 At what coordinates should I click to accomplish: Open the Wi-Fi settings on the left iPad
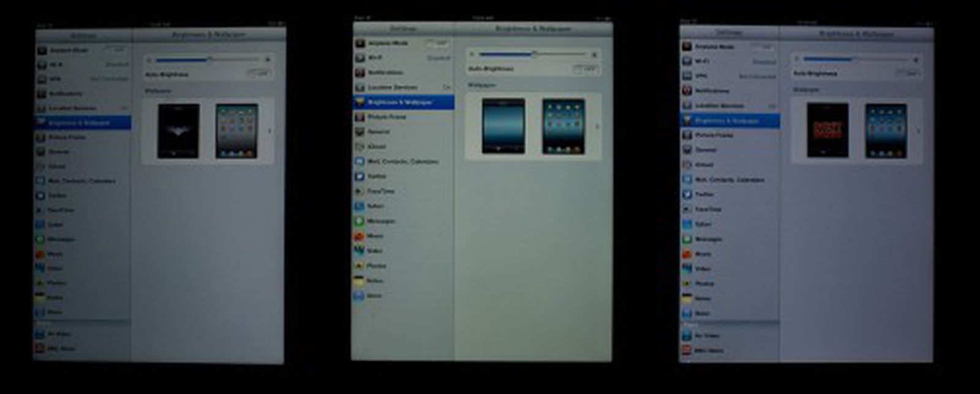pos(56,64)
